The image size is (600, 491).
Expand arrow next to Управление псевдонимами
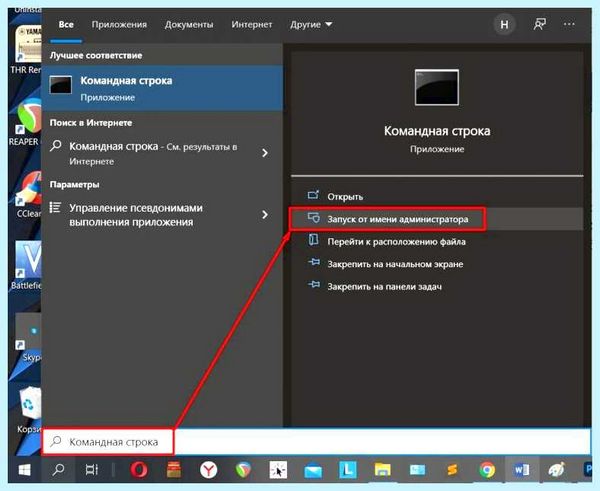[x=265, y=215]
